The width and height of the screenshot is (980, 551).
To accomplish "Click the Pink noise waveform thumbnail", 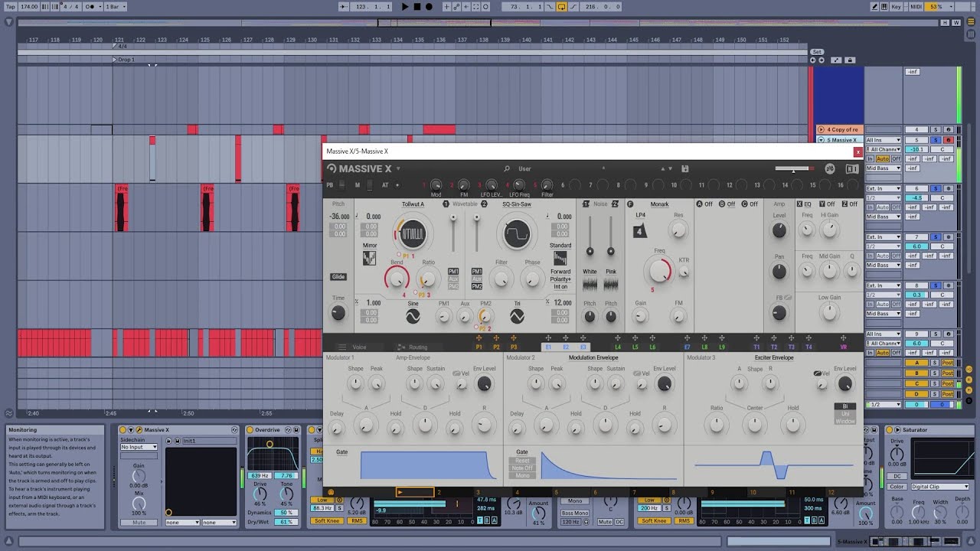I will click(610, 284).
